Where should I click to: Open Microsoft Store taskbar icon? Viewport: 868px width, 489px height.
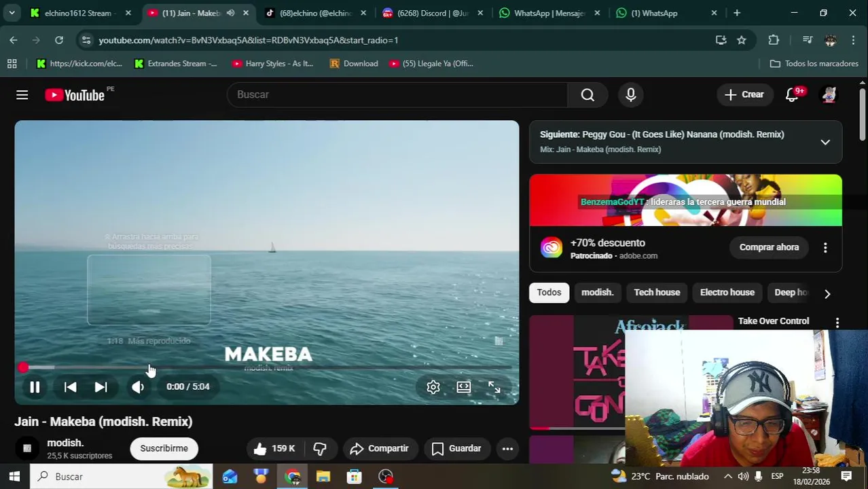355,477
